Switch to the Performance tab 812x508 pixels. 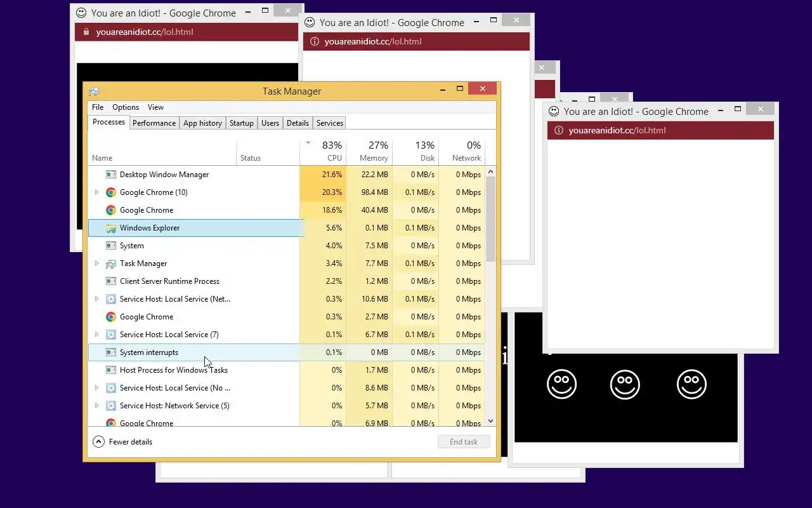tap(154, 123)
